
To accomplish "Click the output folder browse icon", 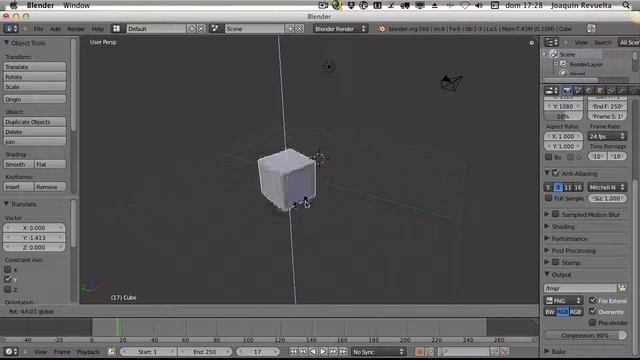I will click(x=622, y=288).
